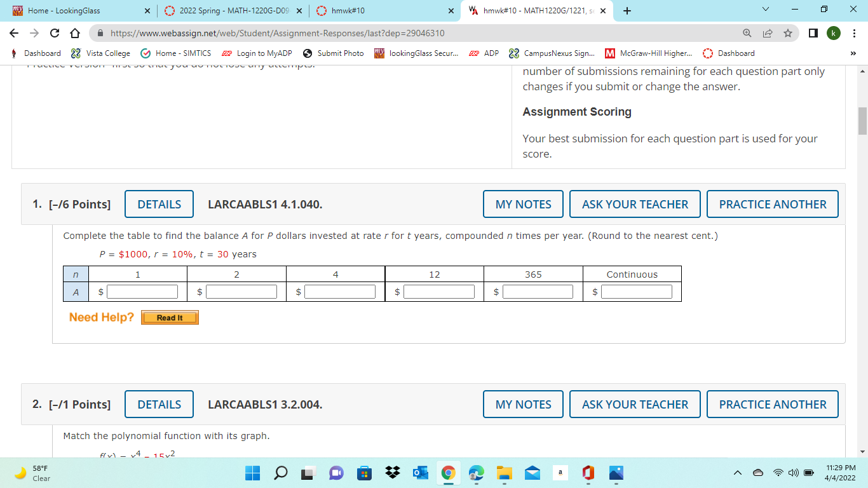This screenshot has height=488, width=868.
Task: Open Microsoft Store from the taskbar
Action: click(364, 473)
